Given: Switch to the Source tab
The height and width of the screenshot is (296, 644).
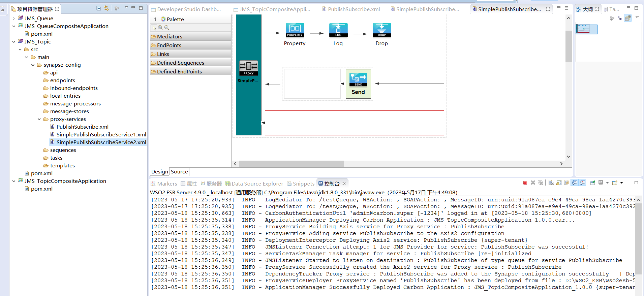Looking at the screenshot, I should (179, 172).
